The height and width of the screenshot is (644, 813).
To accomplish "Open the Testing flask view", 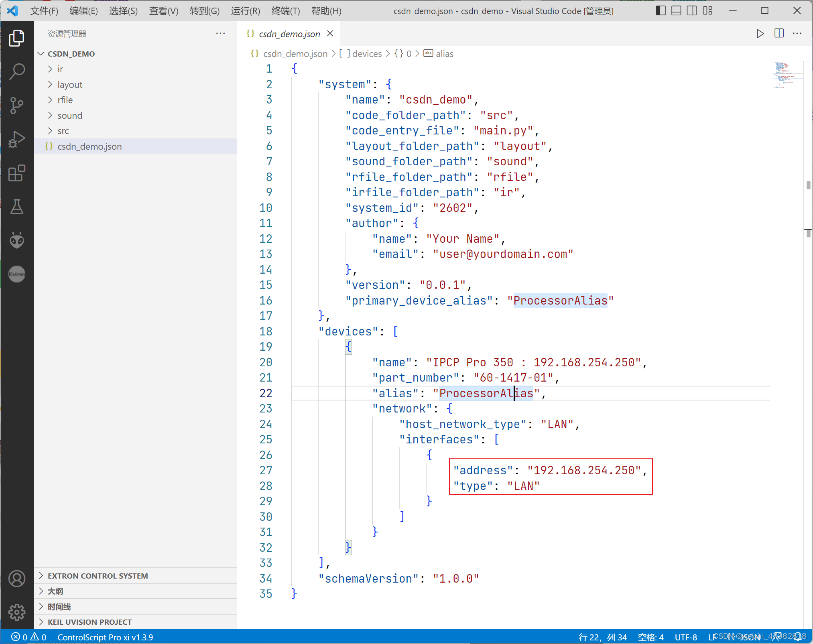I will click(17, 207).
